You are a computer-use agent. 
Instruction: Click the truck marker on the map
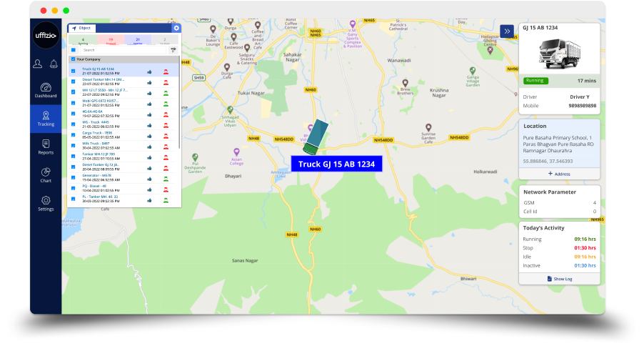click(316, 137)
